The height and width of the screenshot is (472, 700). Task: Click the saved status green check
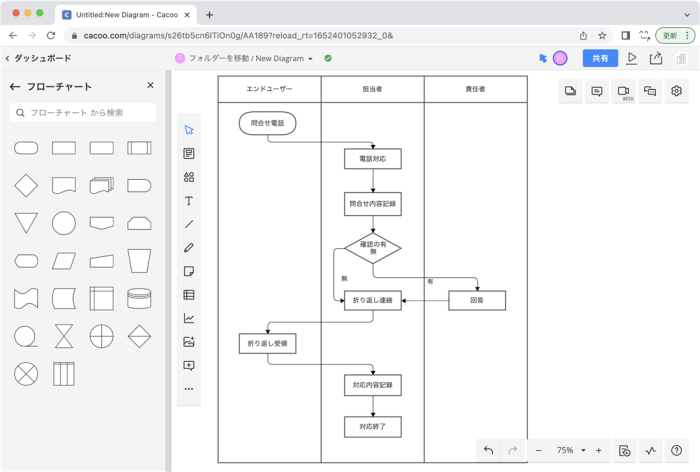[x=328, y=58]
